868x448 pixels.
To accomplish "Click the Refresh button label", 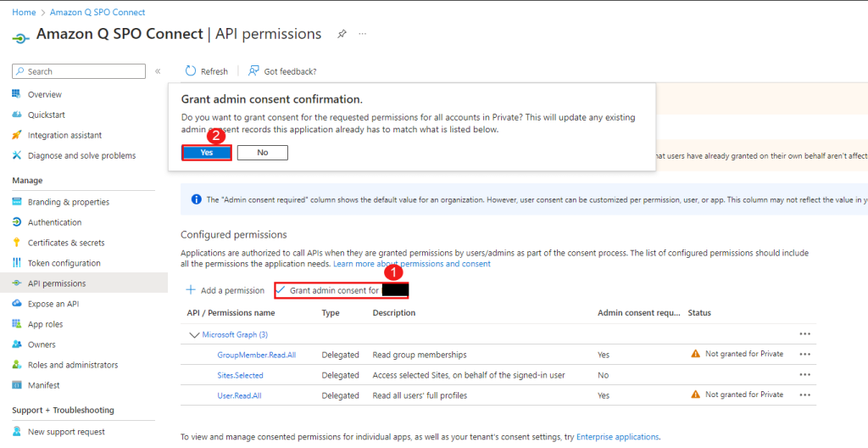I will click(214, 71).
